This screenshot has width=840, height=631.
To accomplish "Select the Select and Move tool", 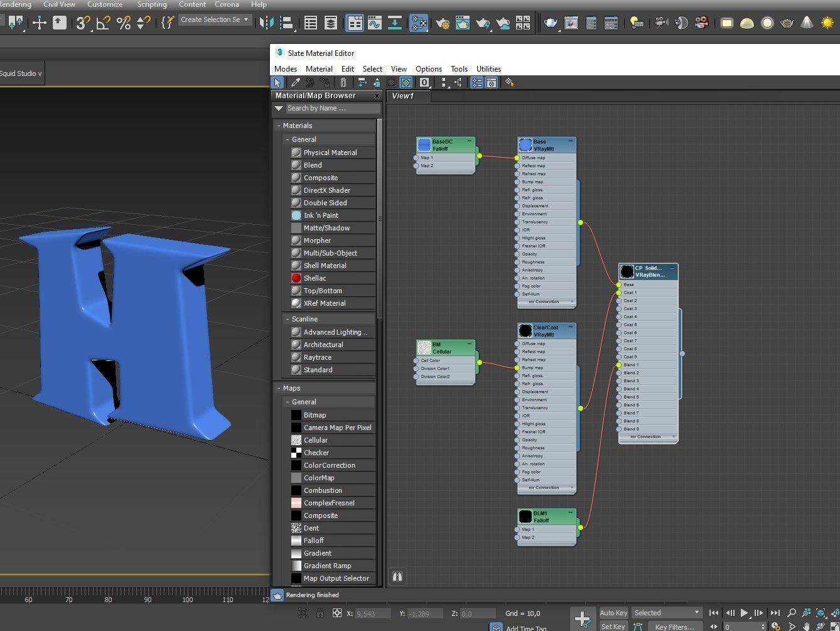I will (40, 23).
